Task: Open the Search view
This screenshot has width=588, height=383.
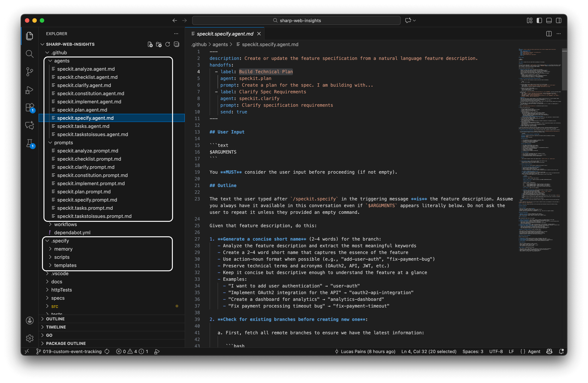Action: pos(30,54)
